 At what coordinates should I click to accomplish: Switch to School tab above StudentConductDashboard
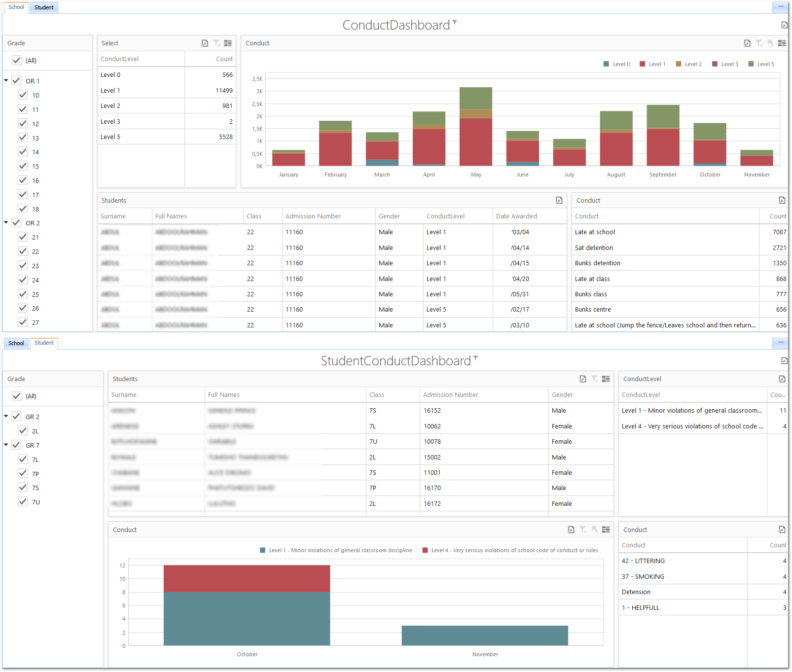tap(16, 343)
